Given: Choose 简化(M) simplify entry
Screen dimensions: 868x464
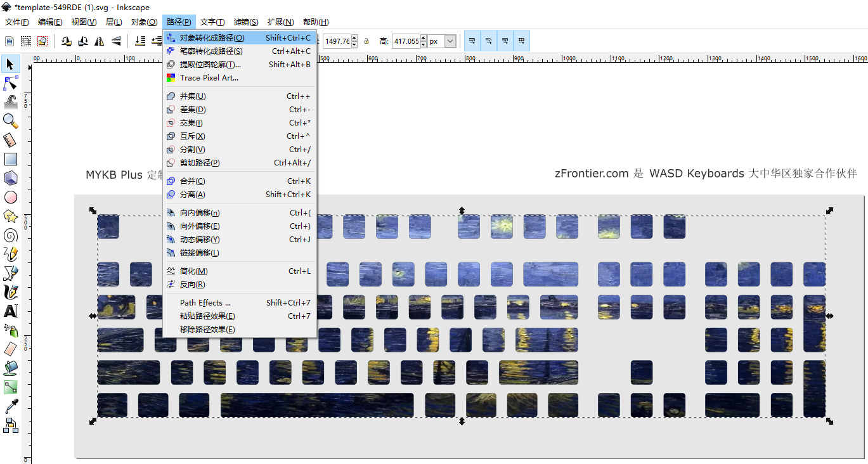Looking at the screenshot, I should [240, 271].
